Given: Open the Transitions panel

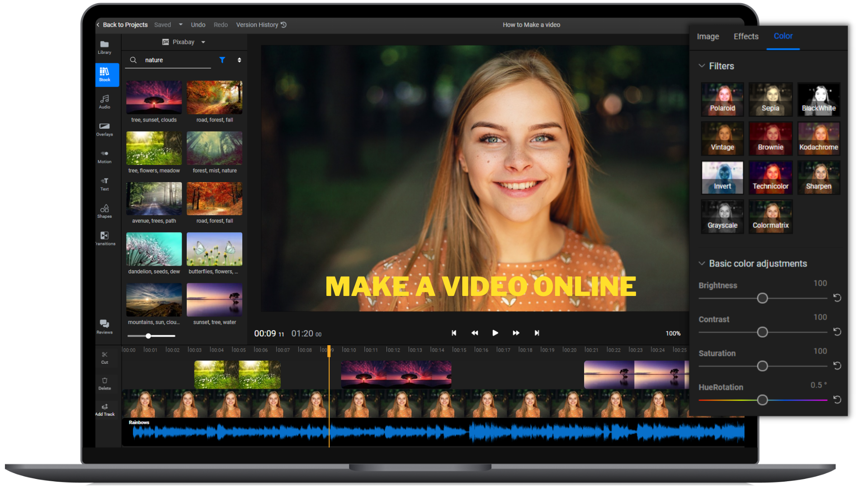Looking at the screenshot, I should [104, 239].
